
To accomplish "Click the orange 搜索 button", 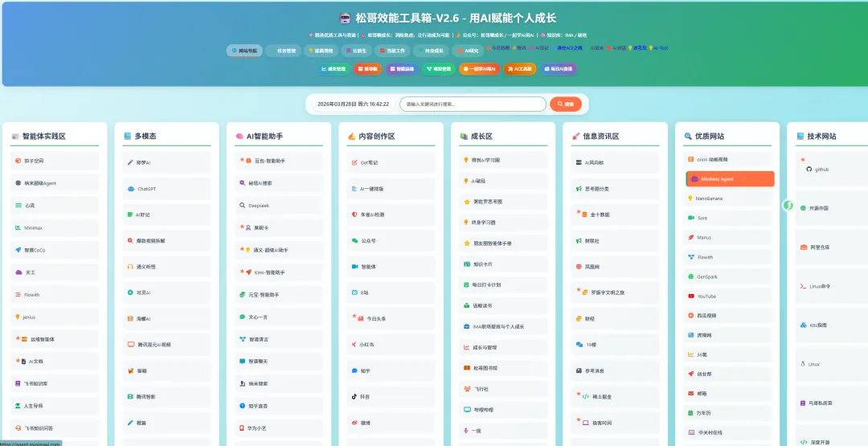I will (x=566, y=104).
